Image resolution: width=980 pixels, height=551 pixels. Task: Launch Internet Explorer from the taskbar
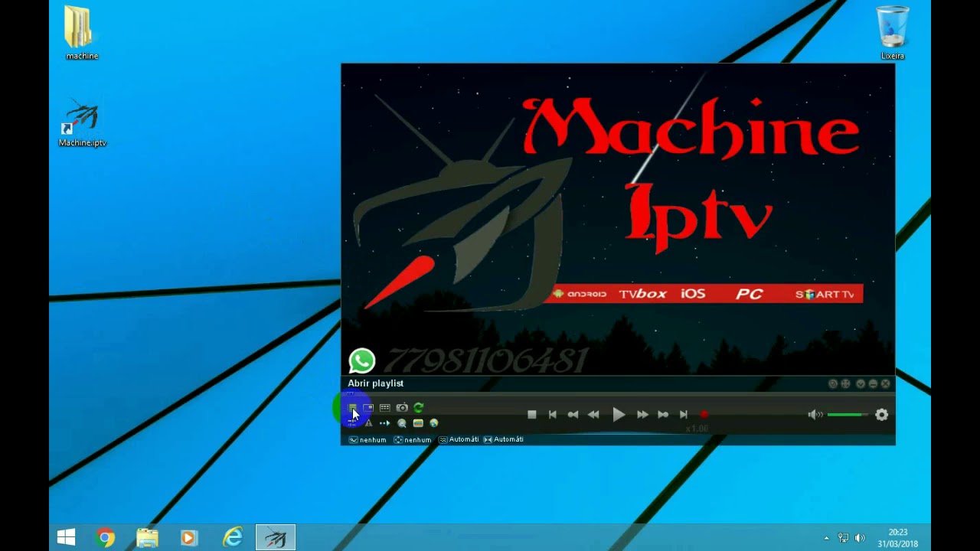coord(232,538)
